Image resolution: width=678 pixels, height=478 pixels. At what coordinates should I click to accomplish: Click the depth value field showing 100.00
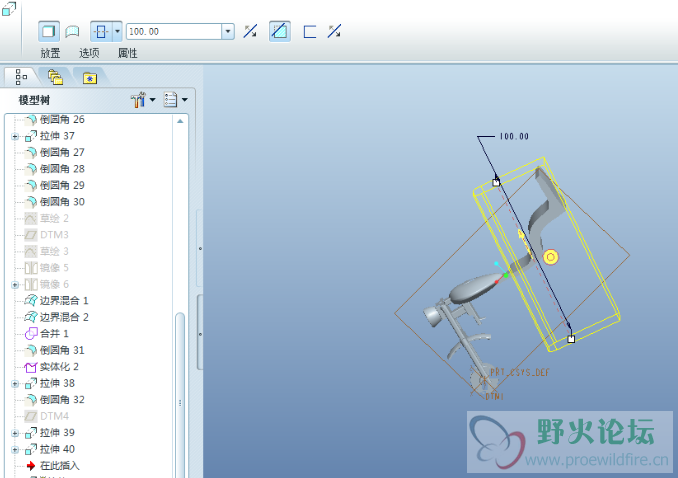tap(174, 32)
